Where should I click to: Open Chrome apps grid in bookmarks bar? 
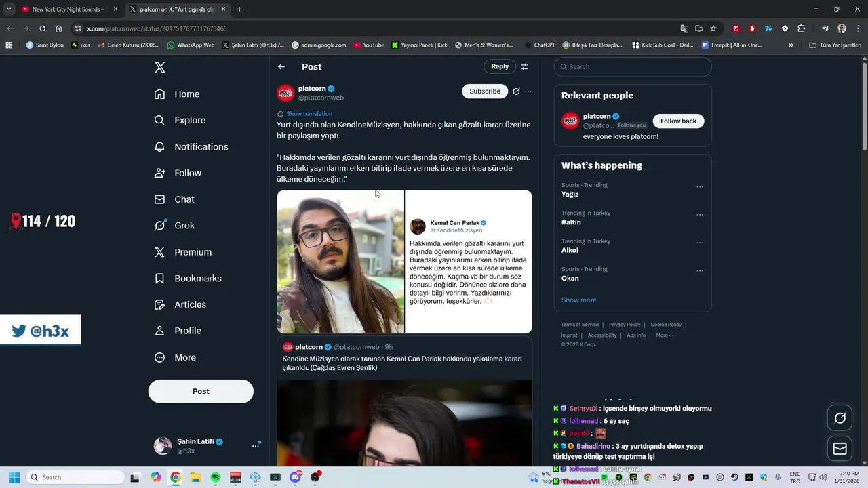pyautogui.click(x=9, y=45)
